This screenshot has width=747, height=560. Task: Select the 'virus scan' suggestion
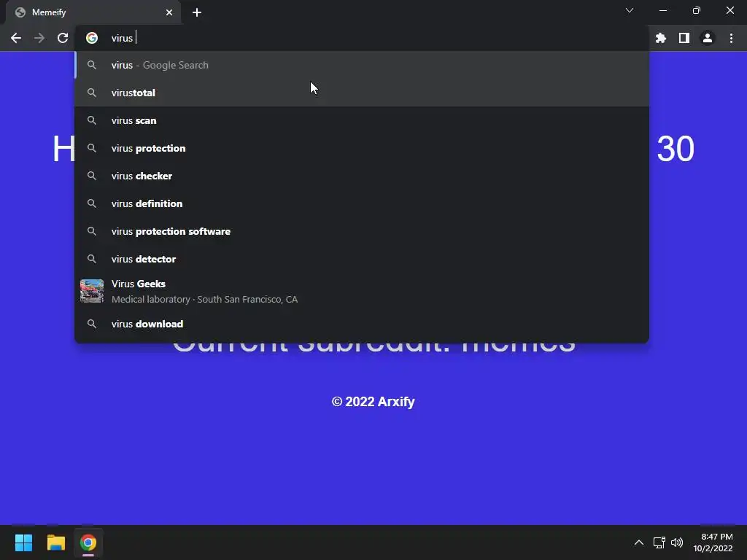coord(362,120)
